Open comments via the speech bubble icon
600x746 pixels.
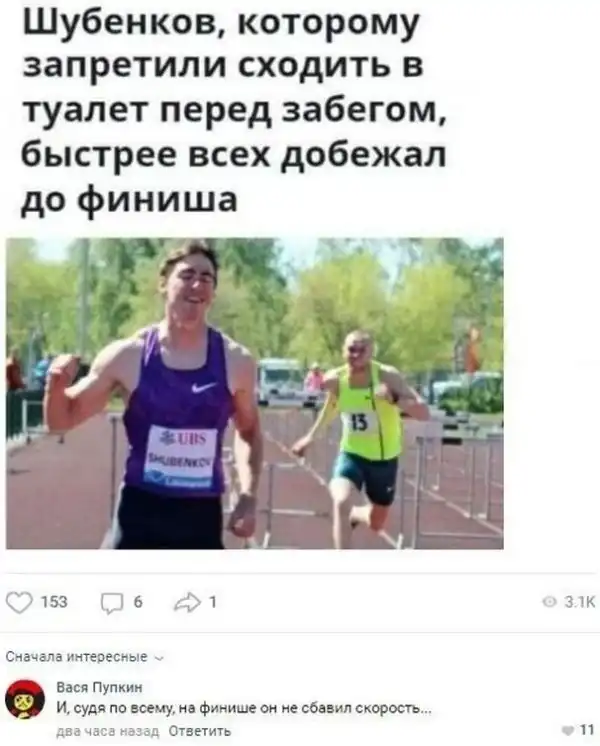[x=111, y=604]
